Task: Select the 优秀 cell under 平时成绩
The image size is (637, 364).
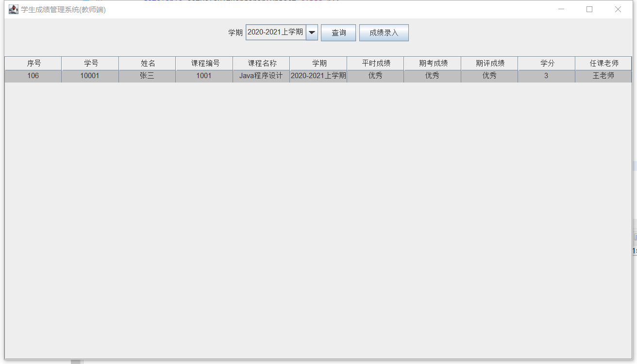Action: 375,76
